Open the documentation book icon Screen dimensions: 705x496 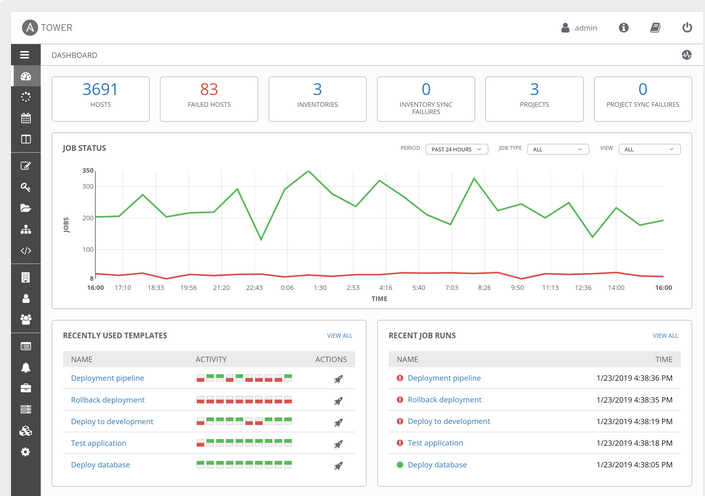point(656,28)
